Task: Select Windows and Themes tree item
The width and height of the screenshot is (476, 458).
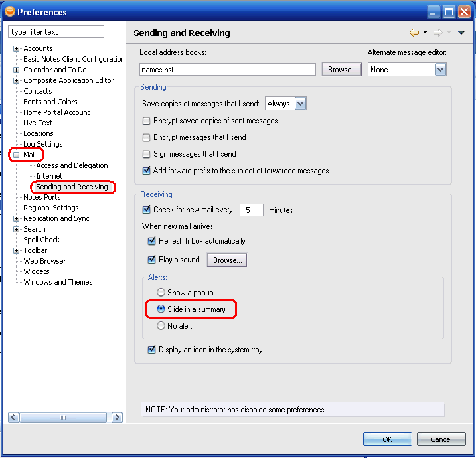Action: point(58,282)
